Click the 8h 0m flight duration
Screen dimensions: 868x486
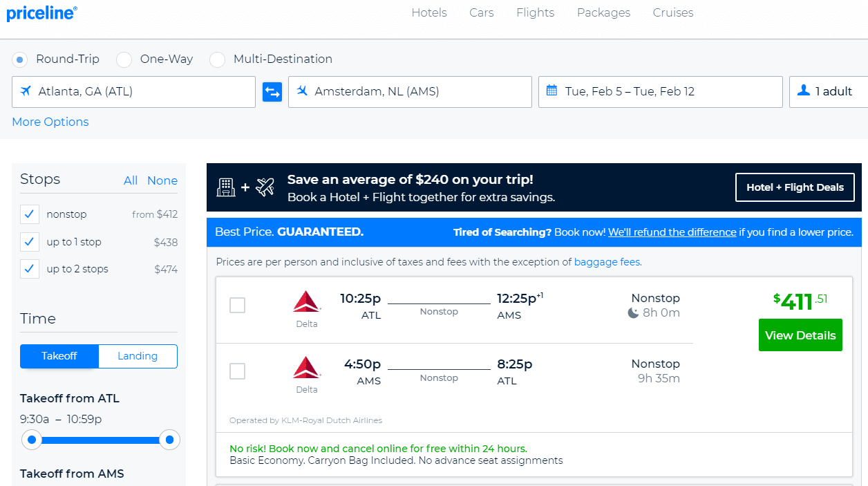coord(661,312)
